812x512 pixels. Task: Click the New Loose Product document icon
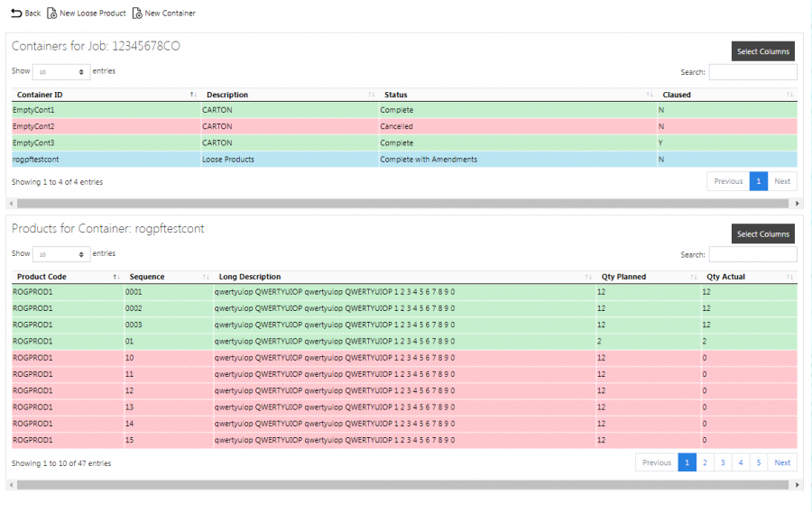[51, 13]
